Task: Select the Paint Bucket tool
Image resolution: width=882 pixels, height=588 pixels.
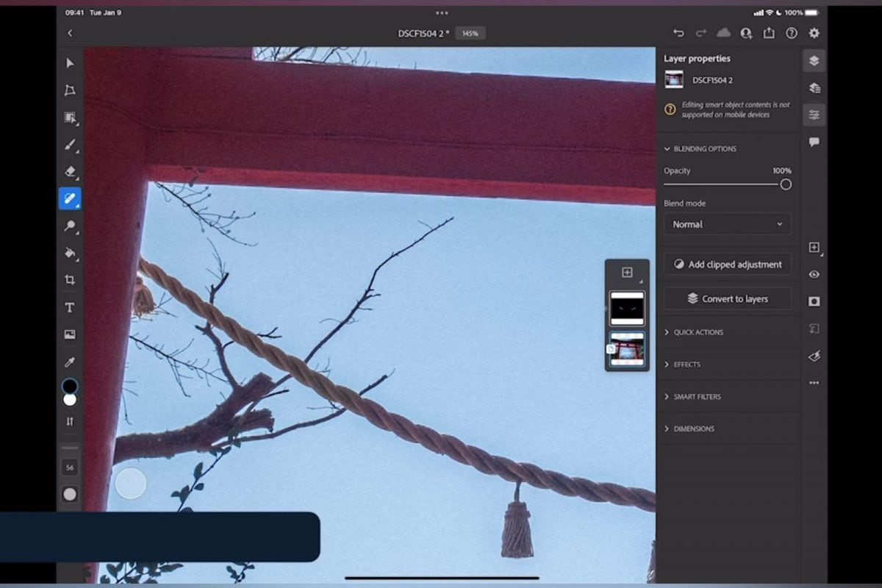Action: (x=70, y=253)
